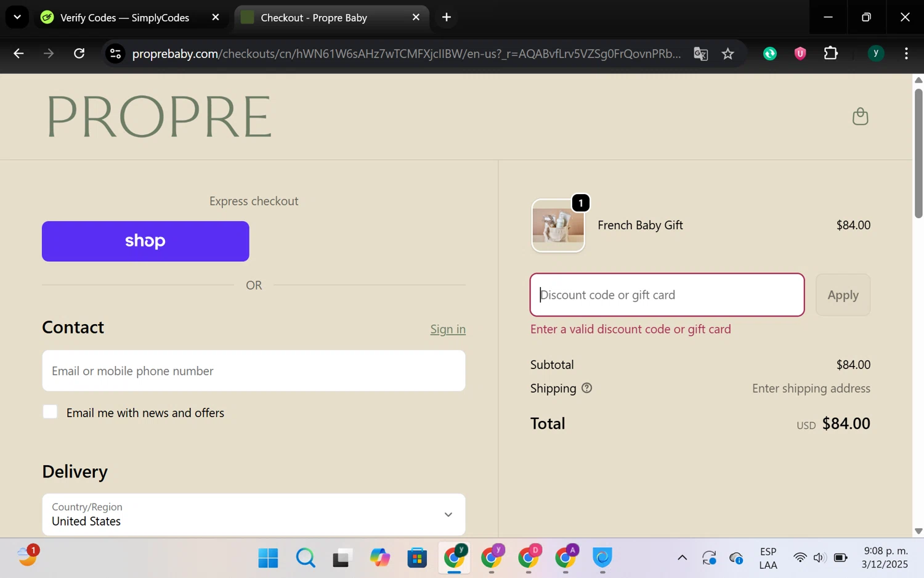Open the battery status icon
The width and height of the screenshot is (924, 578).
[x=840, y=558]
